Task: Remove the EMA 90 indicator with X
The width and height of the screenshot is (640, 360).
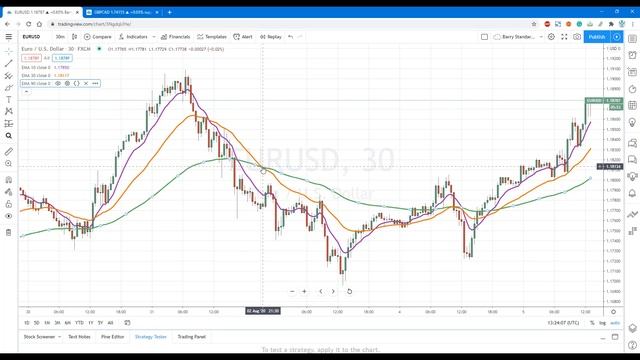Action: point(86,83)
